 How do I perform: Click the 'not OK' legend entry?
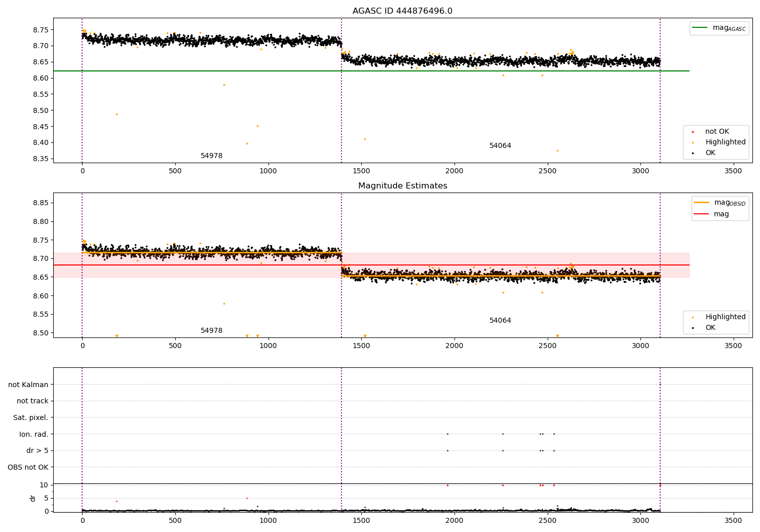710,132
